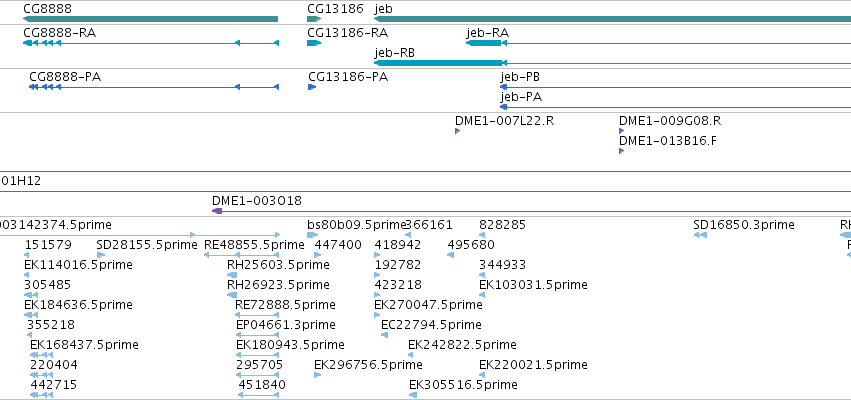The width and height of the screenshot is (851, 400).
Task: Click the bs80b09.5prime EST glyph
Action: click(x=313, y=235)
